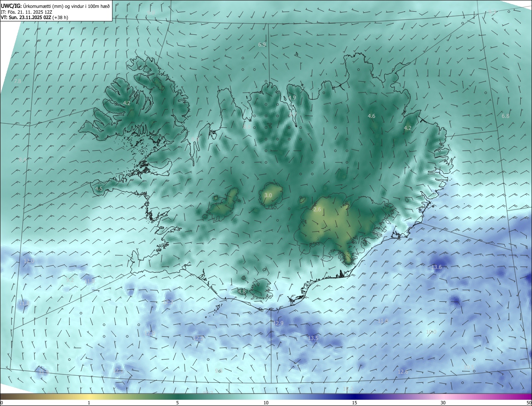The image size is (532, 406).
Task: Click the 'UWC/IG: Úrkomumætti' title line
Action: [x=55, y=6]
